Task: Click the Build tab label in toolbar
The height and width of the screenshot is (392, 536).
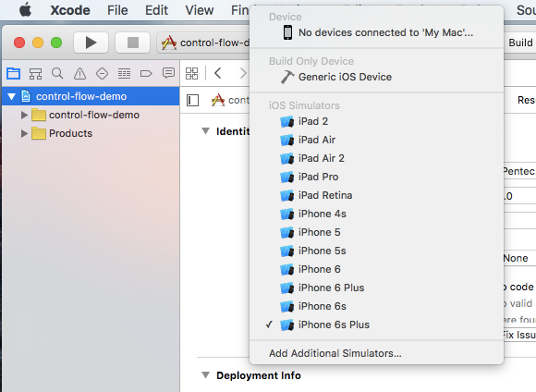Action: [x=520, y=43]
